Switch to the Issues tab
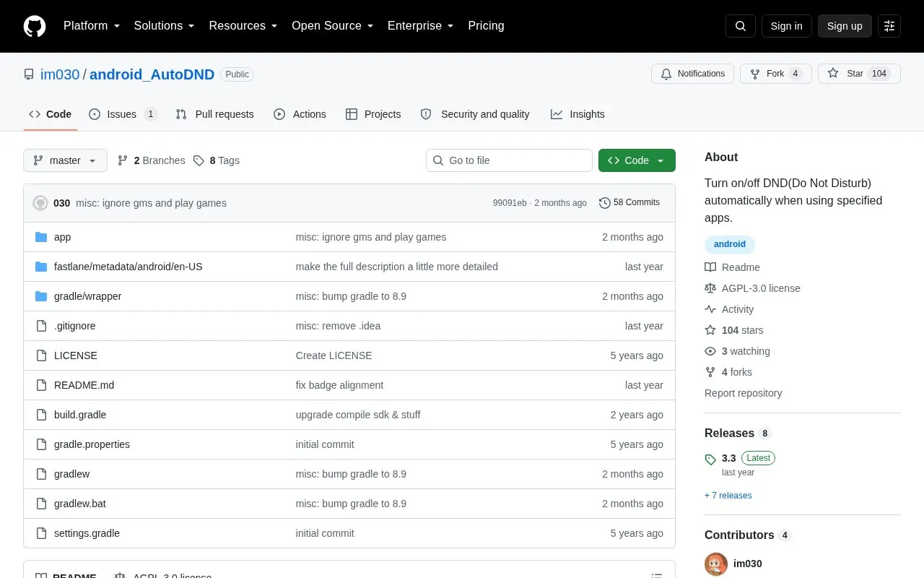This screenshot has width=924, height=578. (123, 114)
